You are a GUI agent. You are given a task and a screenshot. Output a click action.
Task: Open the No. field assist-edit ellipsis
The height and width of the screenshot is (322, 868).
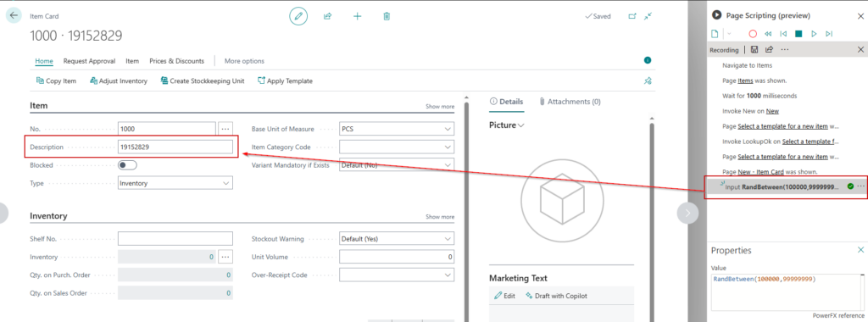tap(225, 129)
